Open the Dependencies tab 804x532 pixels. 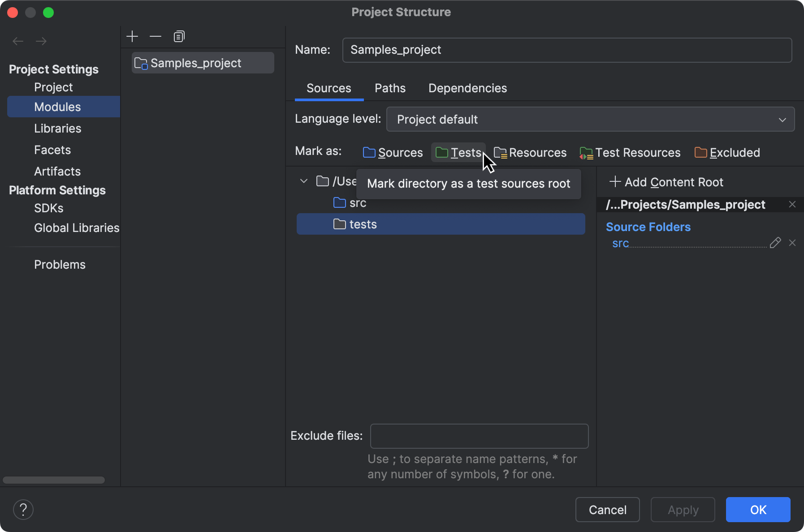467,88
